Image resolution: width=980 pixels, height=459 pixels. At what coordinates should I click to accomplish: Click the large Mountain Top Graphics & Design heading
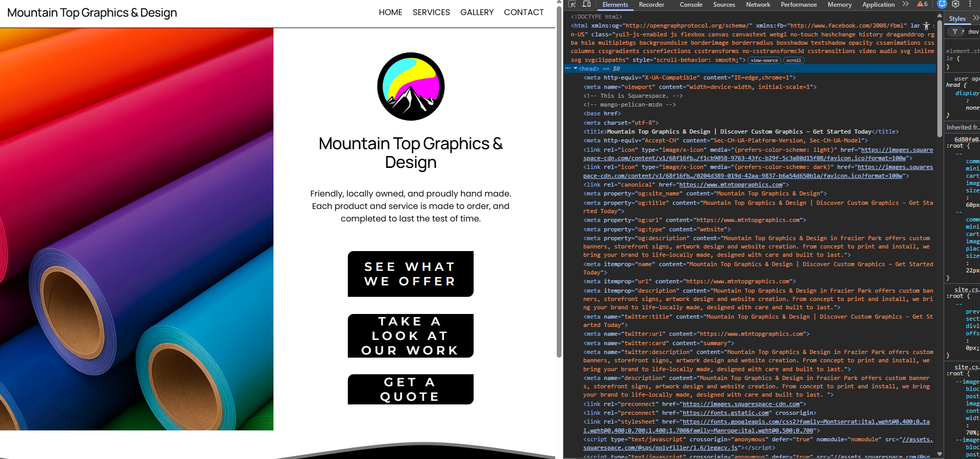coord(411,153)
